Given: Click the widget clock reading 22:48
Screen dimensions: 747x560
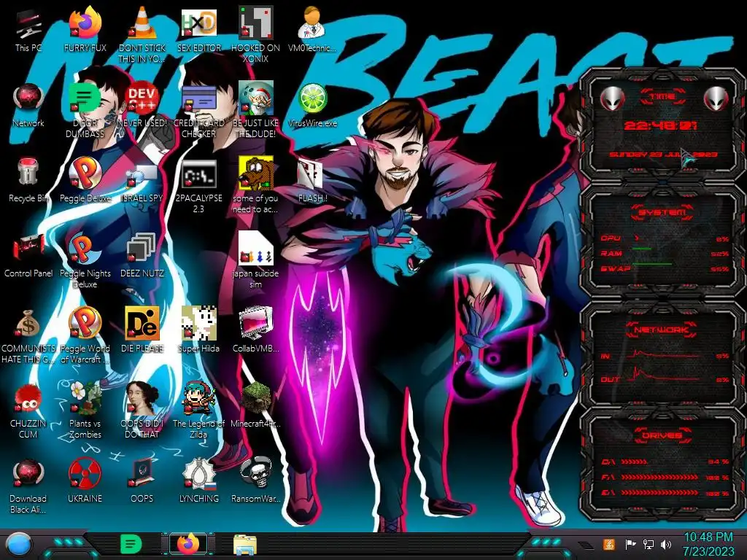Looking at the screenshot, I should pos(661,125).
